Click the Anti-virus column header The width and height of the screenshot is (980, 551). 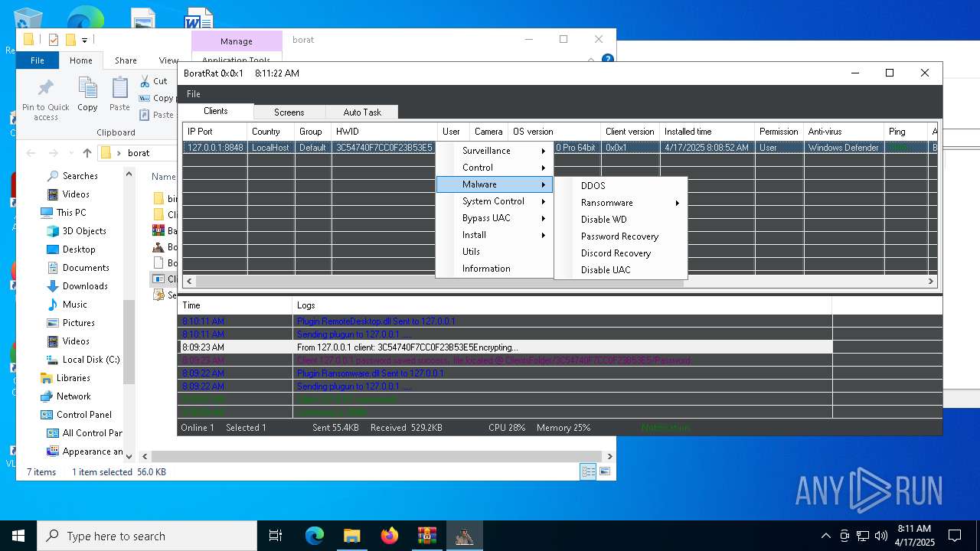coord(844,132)
